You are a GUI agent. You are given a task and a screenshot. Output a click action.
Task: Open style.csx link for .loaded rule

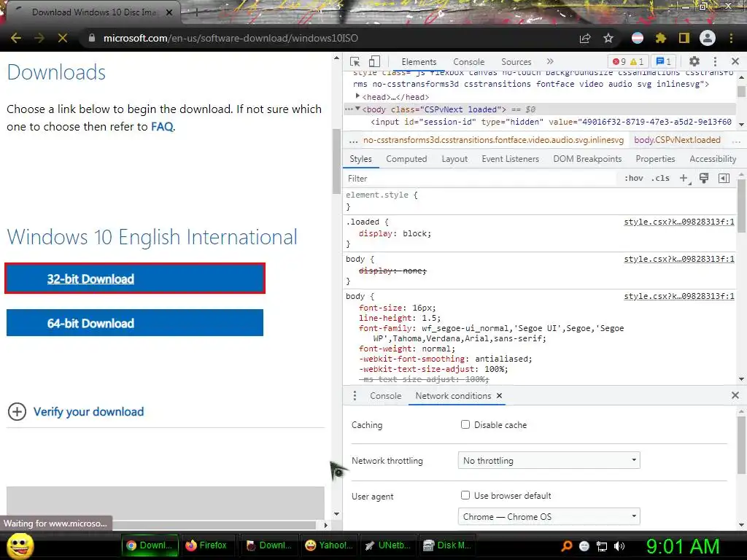pos(679,222)
